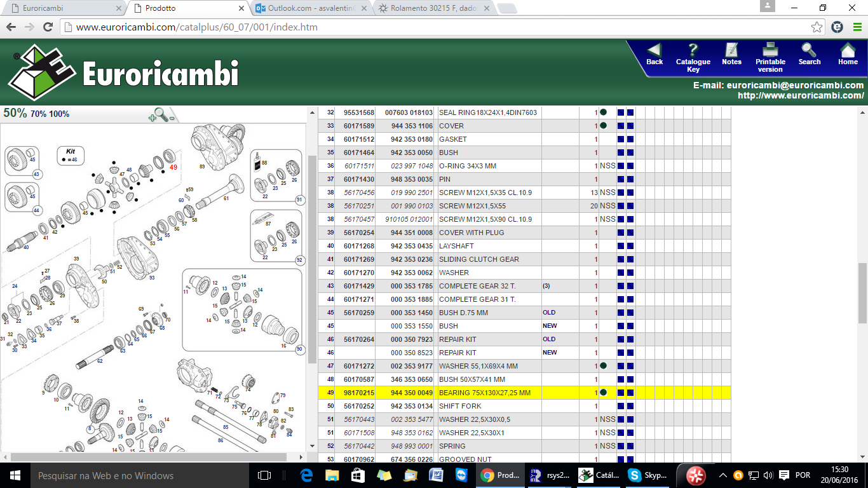Click the euroricambi.com website link in header
The image size is (868, 488).
(x=801, y=95)
